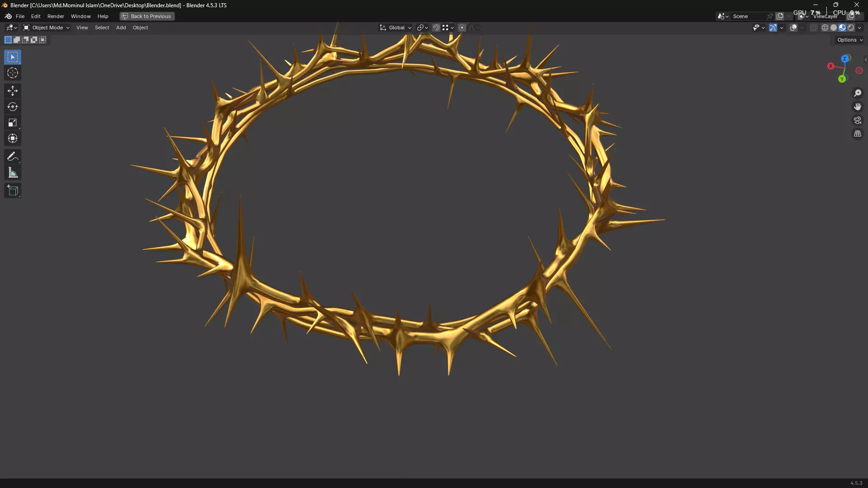Viewport: 868px width, 488px height.
Task: Open the Render menu
Action: tap(56, 16)
